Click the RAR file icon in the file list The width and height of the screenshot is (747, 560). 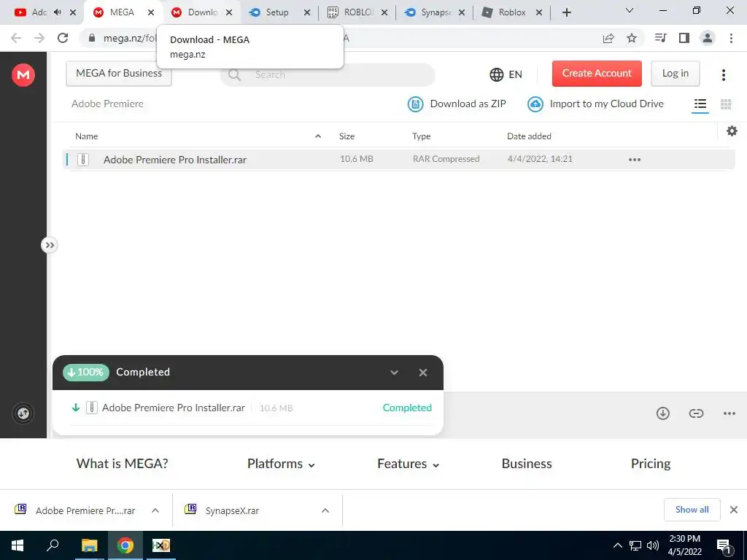83,160
